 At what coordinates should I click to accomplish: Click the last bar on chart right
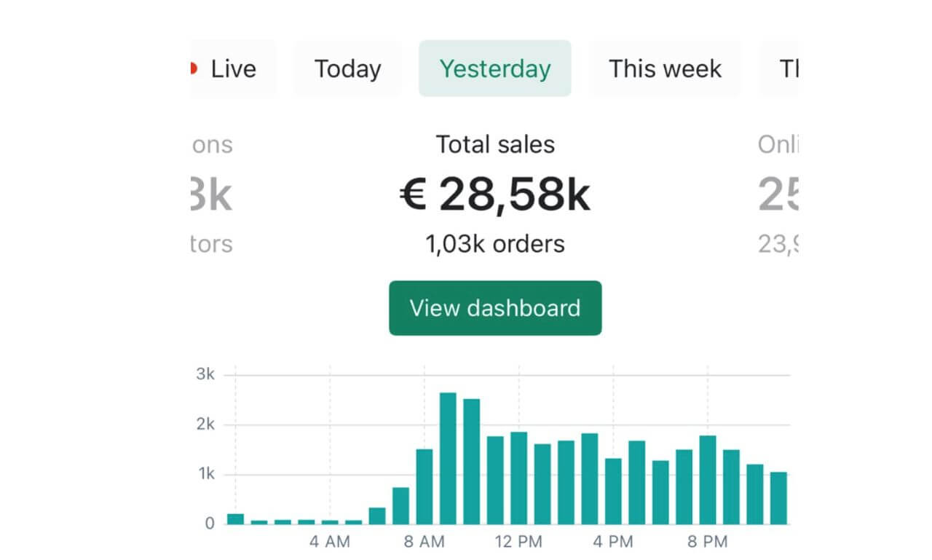pos(778,498)
